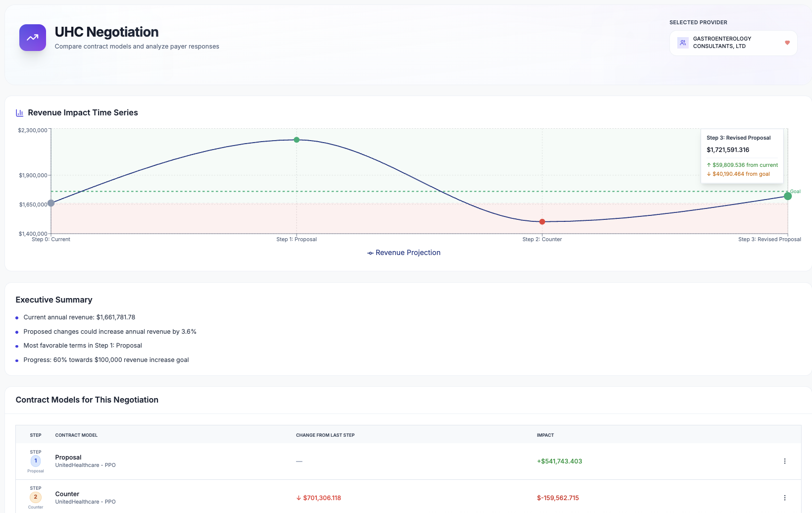Viewport: 812px width, 513px height.
Task: Select the Step 0 Current chart point
Action: click(x=51, y=203)
